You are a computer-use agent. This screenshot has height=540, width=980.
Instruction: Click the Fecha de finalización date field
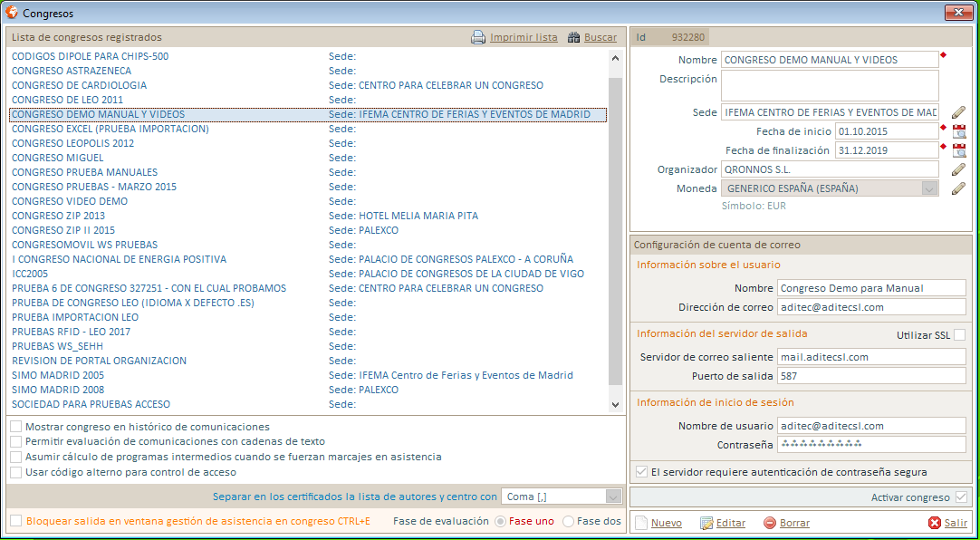(x=886, y=150)
